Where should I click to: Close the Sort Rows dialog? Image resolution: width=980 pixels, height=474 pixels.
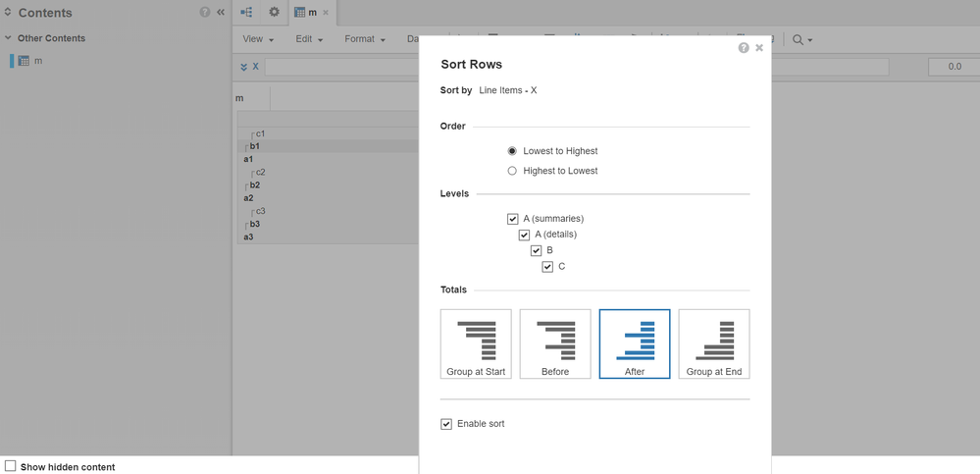(x=759, y=48)
